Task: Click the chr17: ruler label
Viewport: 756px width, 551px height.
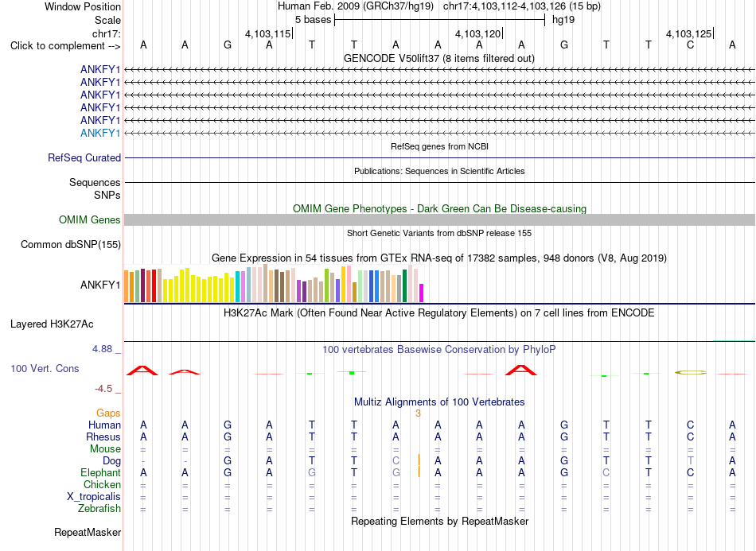Action: pos(107,33)
